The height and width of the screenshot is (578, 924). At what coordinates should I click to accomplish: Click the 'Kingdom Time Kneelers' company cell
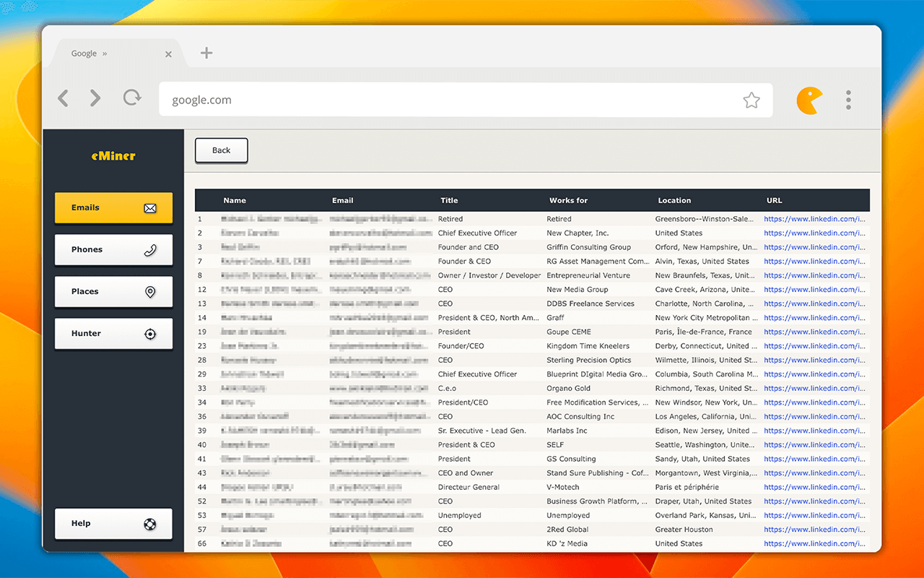click(588, 346)
